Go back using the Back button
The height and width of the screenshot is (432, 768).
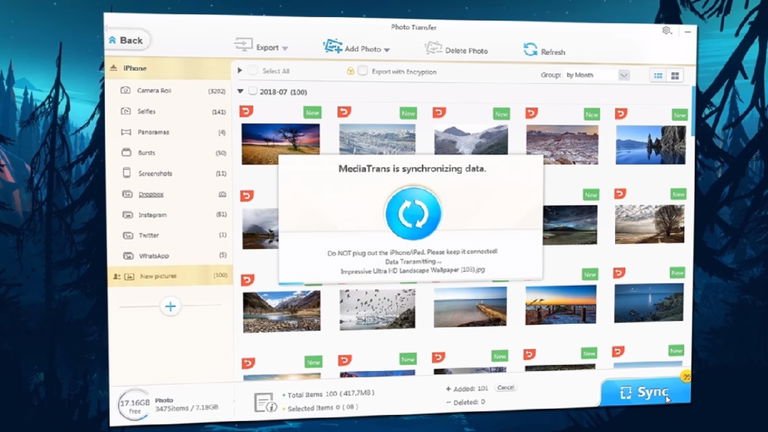point(127,41)
